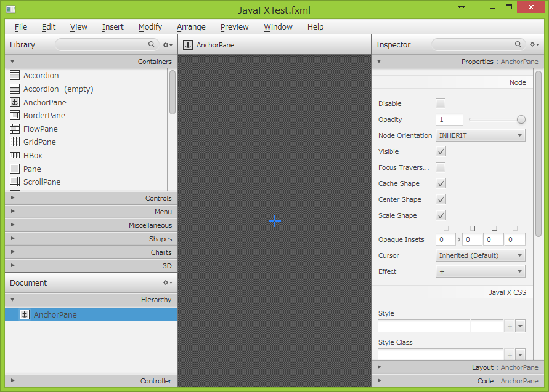Click the Opacity slider handle
The width and height of the screenshot is (549, 392).
[x=521, y=119]
